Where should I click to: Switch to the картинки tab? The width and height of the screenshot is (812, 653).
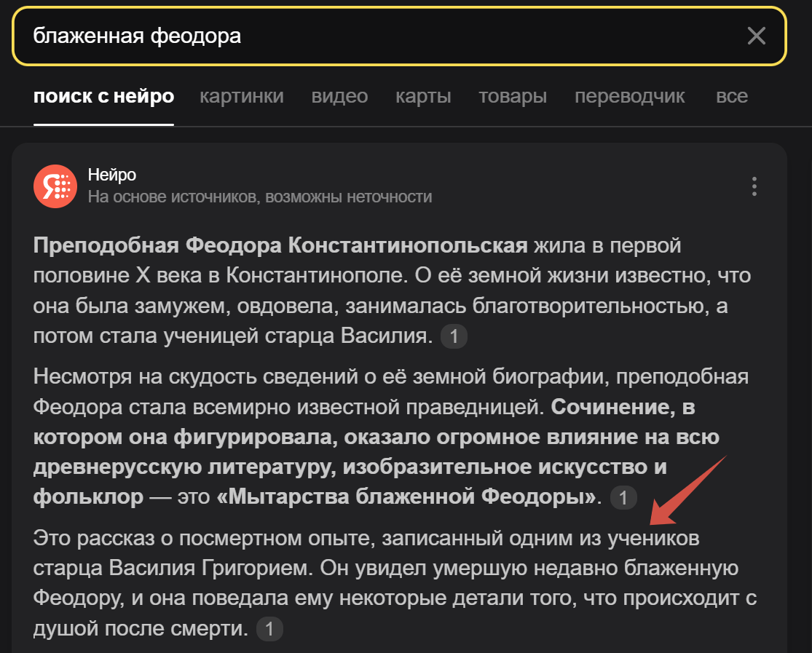pos(241,95)
